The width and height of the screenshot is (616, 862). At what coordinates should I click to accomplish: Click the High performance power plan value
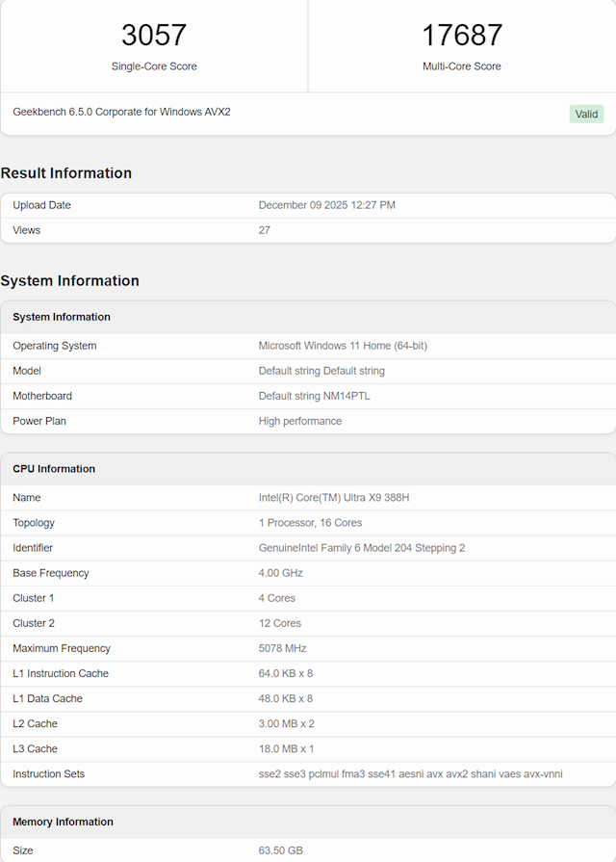coord(300,421)
